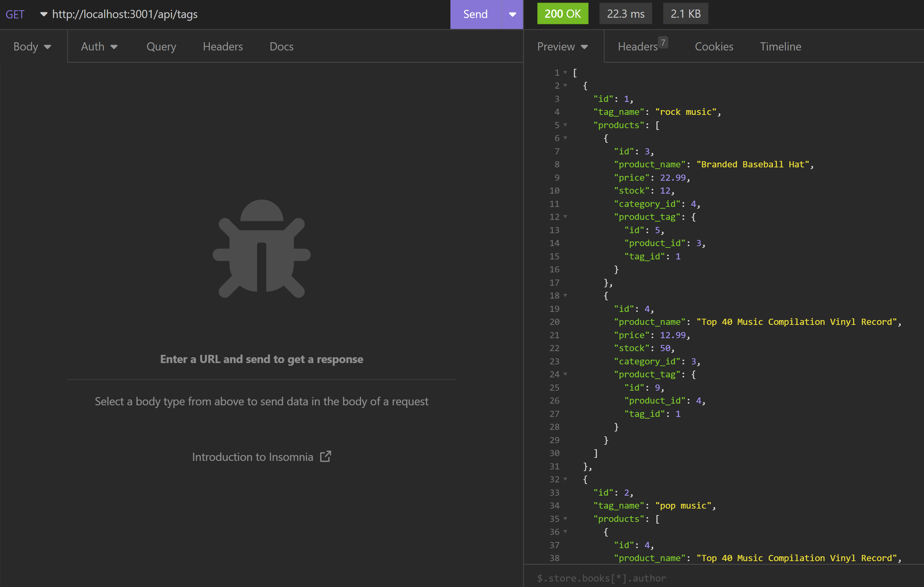This screenshot has width=924, height=587.
Task: Click the 22.3 ms response time indicator
Action: click(625, 13)
